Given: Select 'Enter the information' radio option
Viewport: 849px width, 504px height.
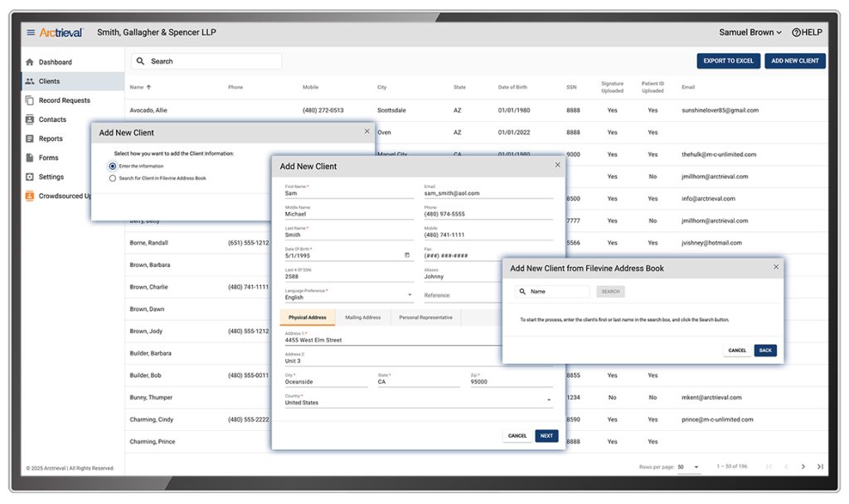Looking at the screenshot, I should pyautogui.click(x=113, y=166).
